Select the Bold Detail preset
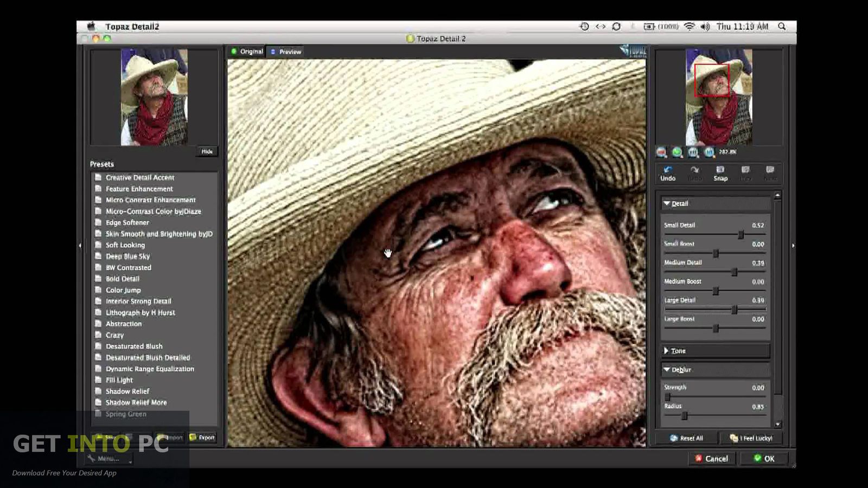Image resolution: width=868 pixels, height=488 pixels. point(122,279)
